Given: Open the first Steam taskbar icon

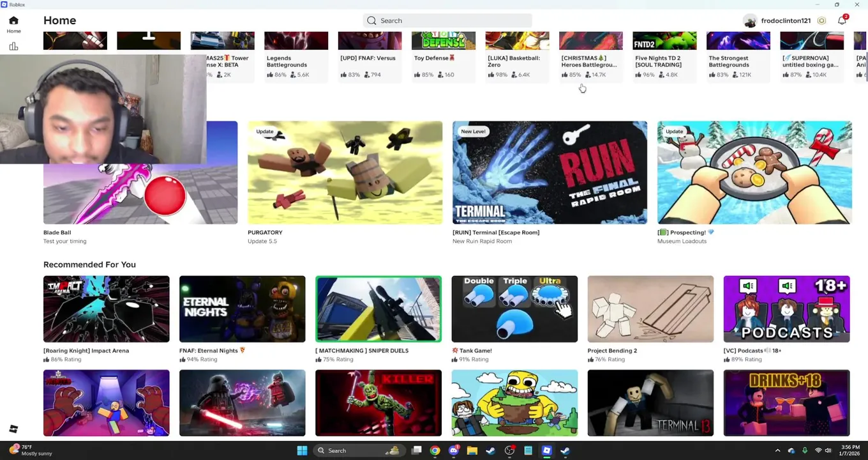Looking at the screenshot, I should tap(490, 450).
